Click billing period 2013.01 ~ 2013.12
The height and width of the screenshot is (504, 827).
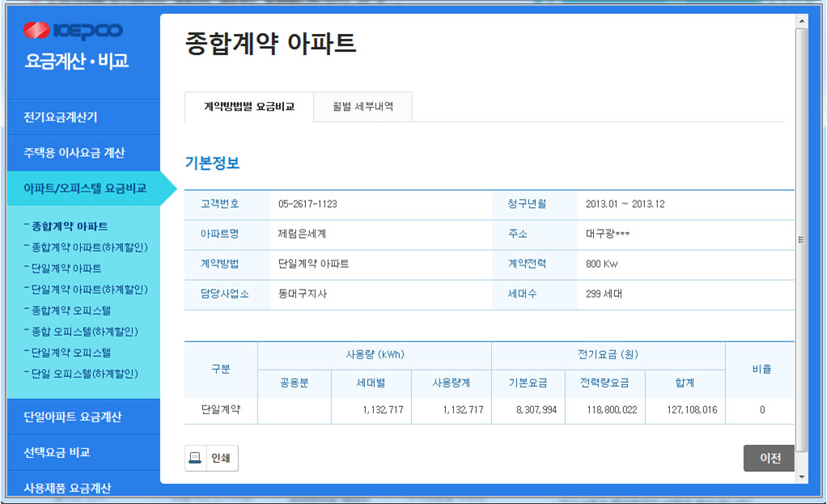pyautogui.click(x=625, y=204)
